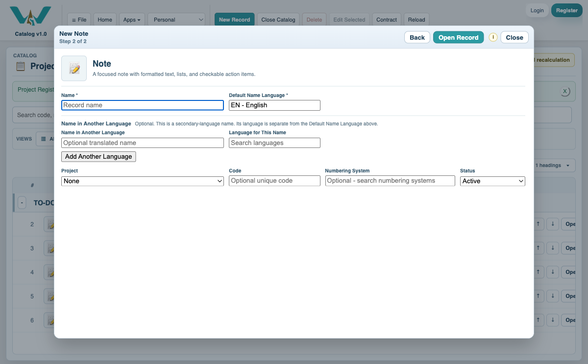Move row 5 up with its arrow
The height and width of the screenshot is (364, 588).
538,296
